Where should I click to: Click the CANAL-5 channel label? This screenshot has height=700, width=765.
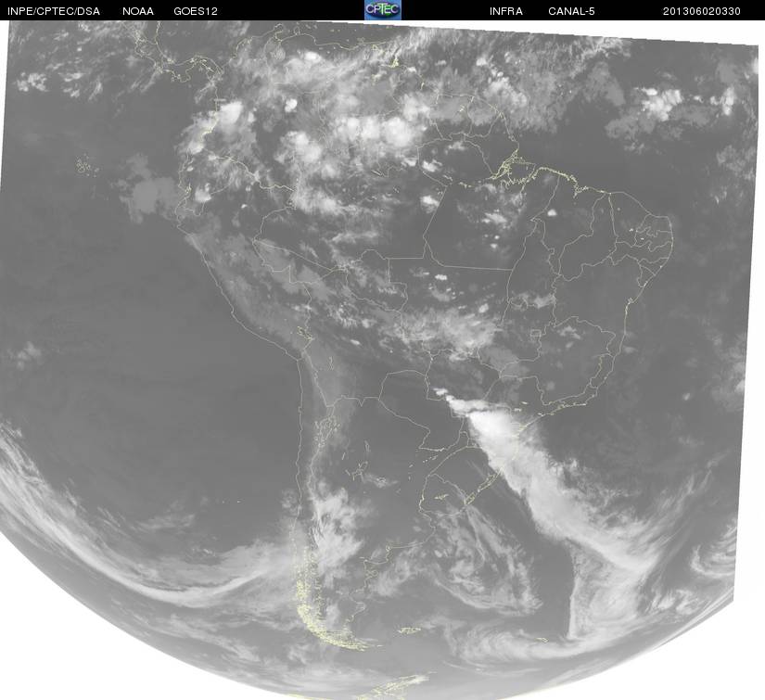[571, 11]
